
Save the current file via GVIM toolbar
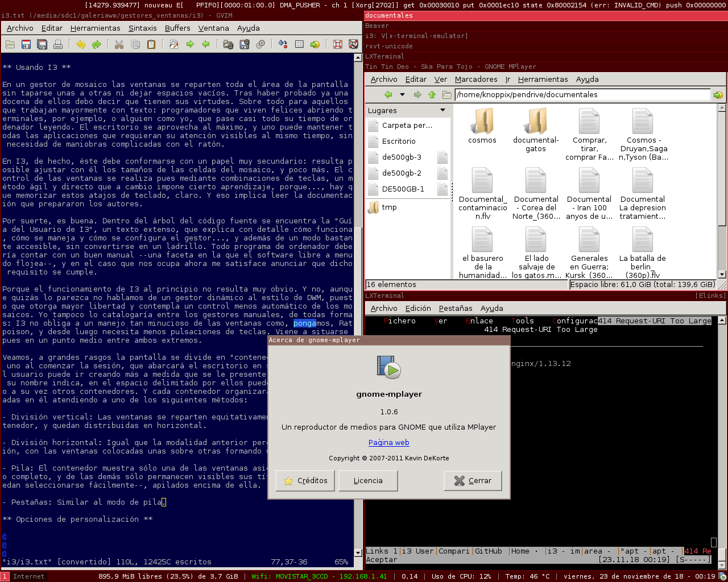26,44
